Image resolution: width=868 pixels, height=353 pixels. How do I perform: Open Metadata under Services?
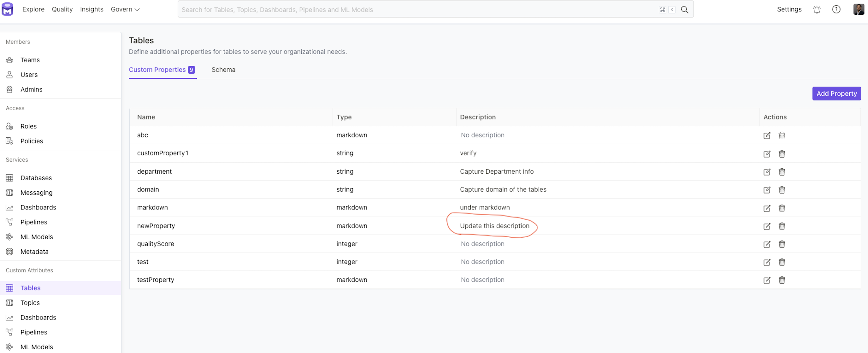[x=34, y=252]
